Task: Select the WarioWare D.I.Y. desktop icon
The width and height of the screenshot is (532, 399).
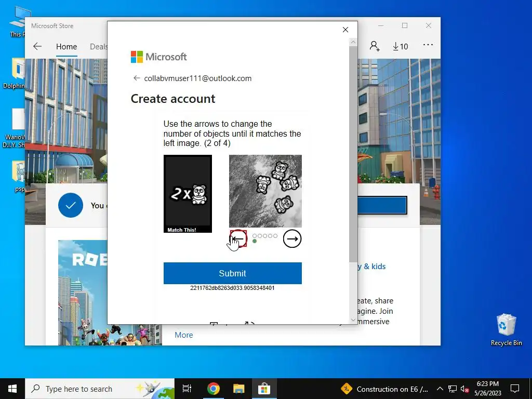Action: [x=15, y=128]
